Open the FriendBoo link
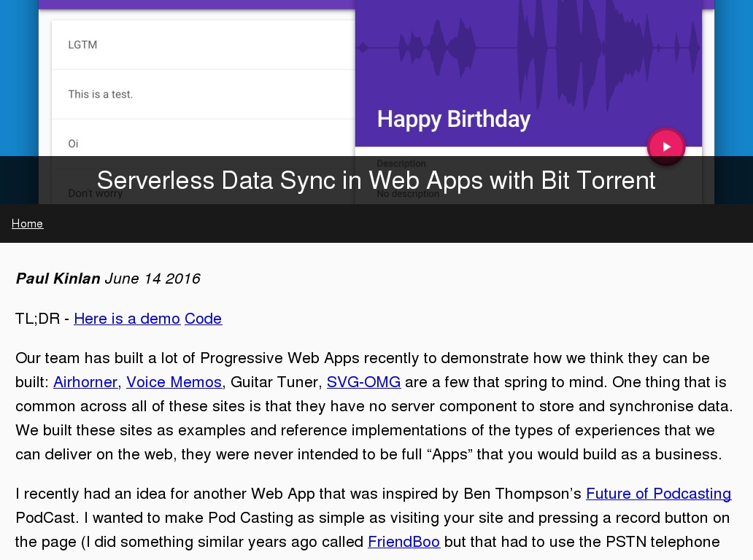Screen dimensions: 753x560 [x=404, y=542]
